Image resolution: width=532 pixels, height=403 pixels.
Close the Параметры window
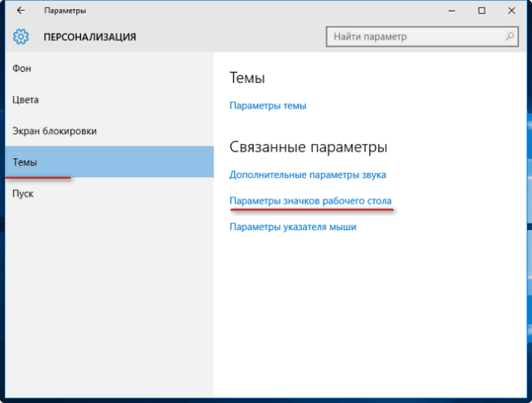pyautogui.click(x=511, y=11)
